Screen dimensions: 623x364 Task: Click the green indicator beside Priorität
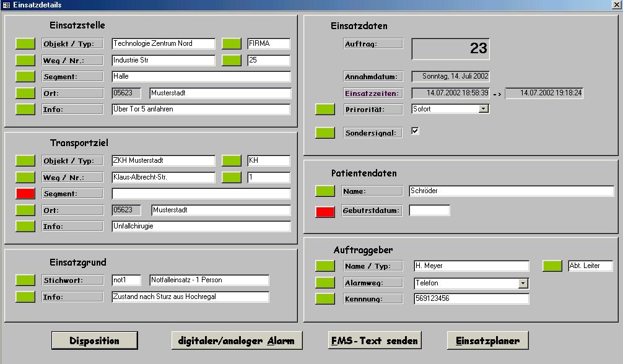(x=325, y=110)
